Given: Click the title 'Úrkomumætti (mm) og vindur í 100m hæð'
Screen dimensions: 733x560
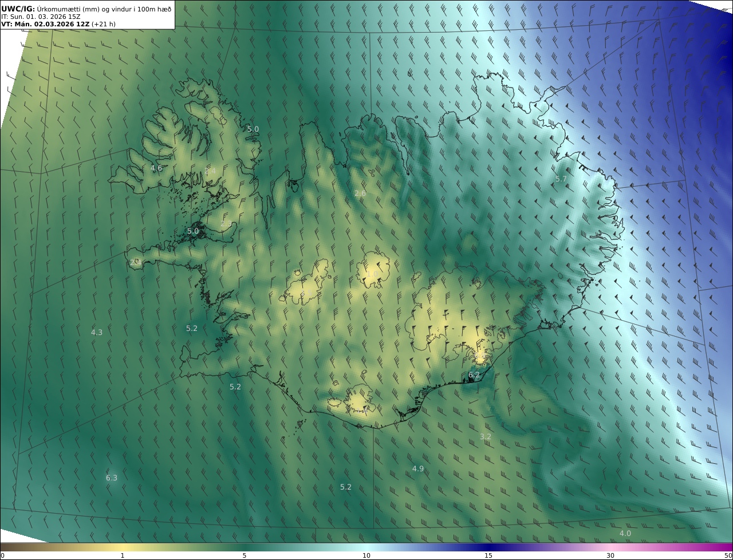Looking at the screenshot, I should [104, 9].
